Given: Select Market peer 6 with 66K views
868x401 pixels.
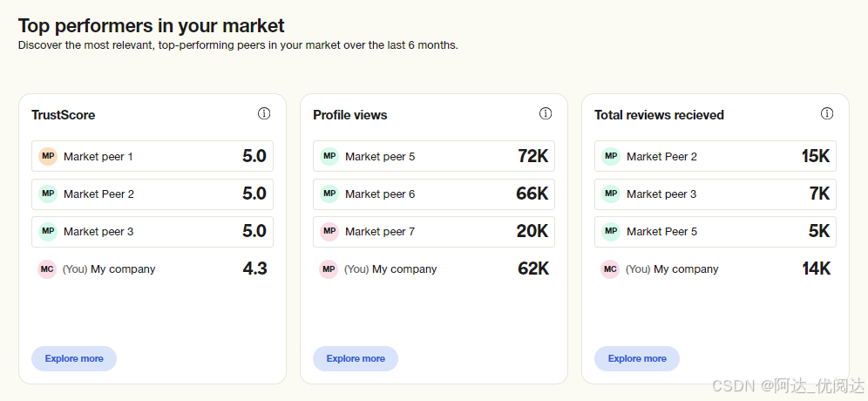Looking at the screenshot, I should click(434, 194).
